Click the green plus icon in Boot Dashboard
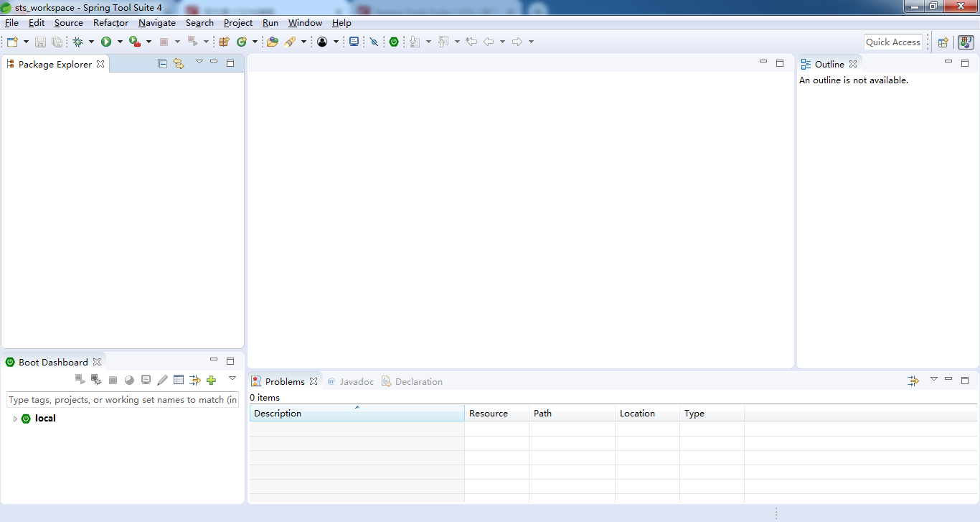980x522 pixels. 211,379
